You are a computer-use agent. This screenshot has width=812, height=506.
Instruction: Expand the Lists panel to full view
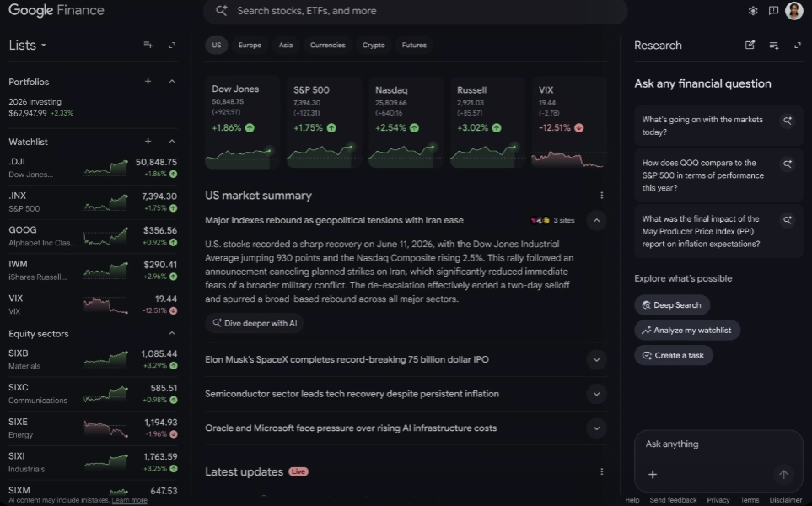tap(172, 45)
